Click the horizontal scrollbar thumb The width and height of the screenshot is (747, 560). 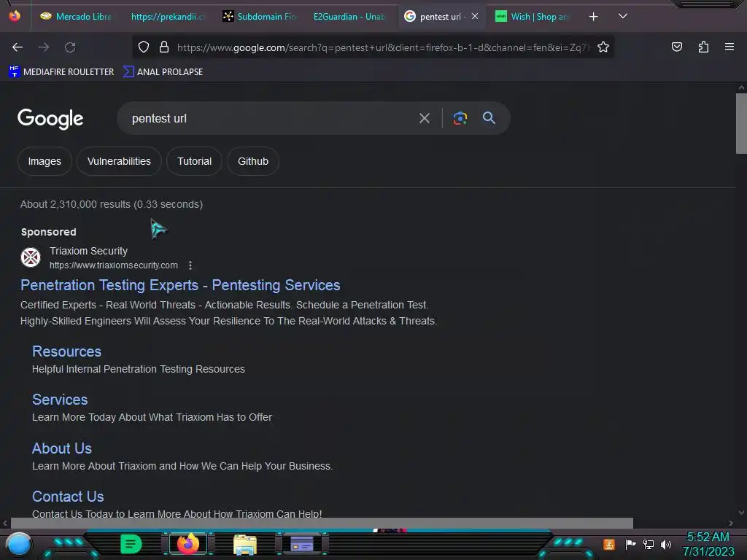pyautogui.click(x=322, y=523)
